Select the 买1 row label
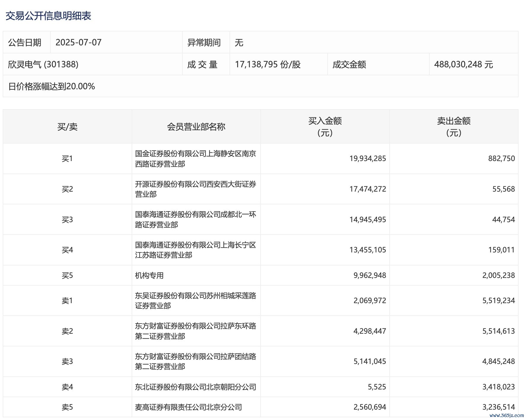 (x=67, y=159)
